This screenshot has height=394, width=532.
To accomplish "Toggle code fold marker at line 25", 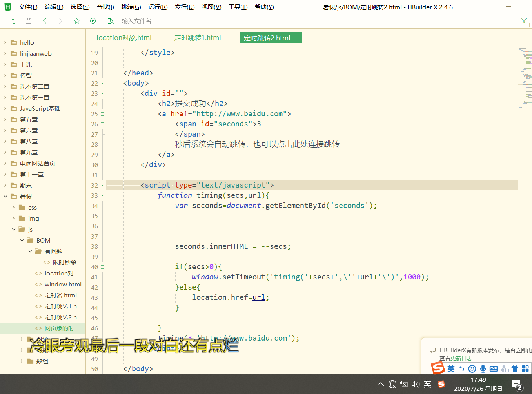I will 103,114.
